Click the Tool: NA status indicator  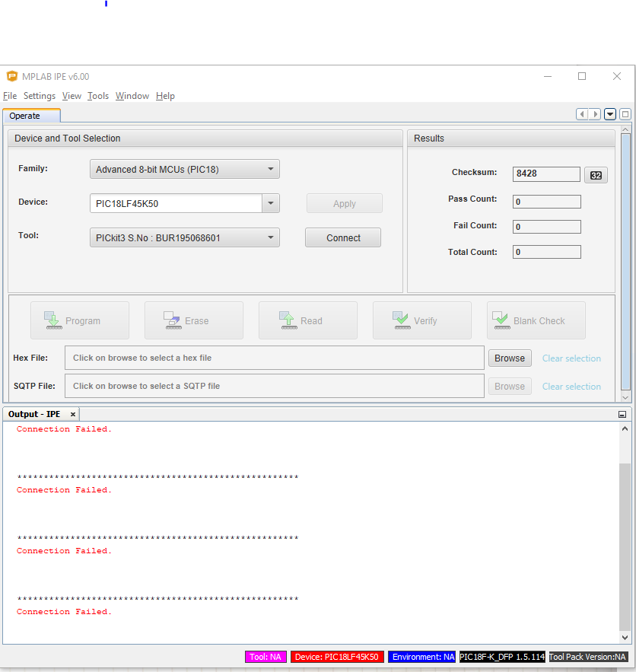(266, 657)
